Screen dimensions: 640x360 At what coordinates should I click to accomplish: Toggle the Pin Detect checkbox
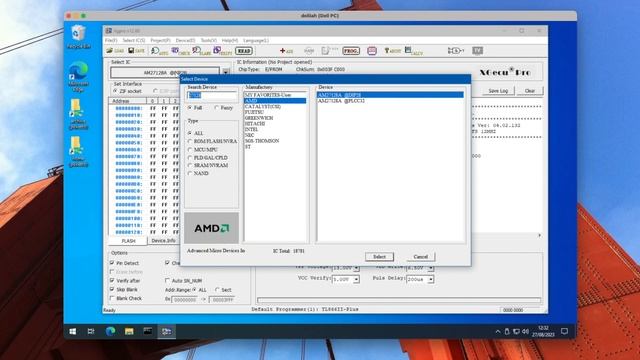[x=112, y=263]
